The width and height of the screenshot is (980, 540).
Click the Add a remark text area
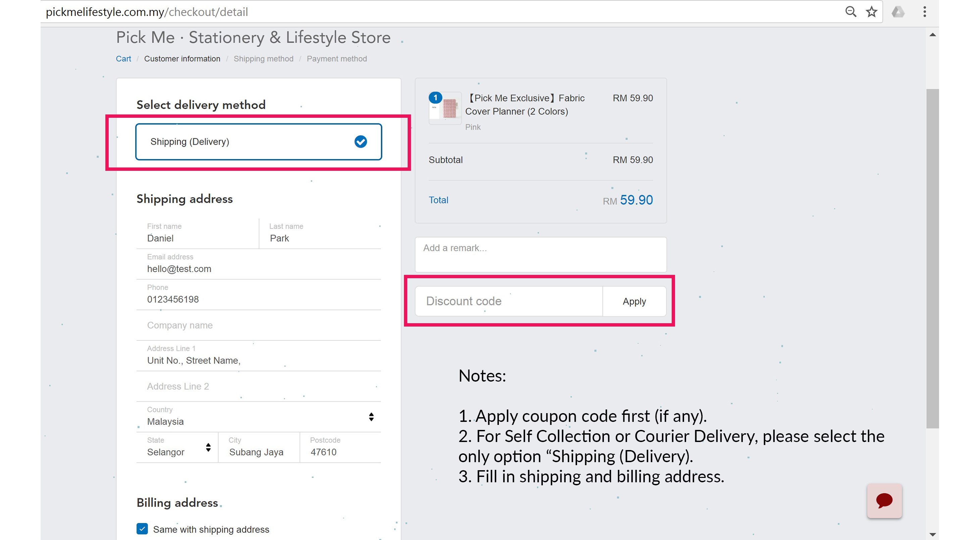coord(540,254)
